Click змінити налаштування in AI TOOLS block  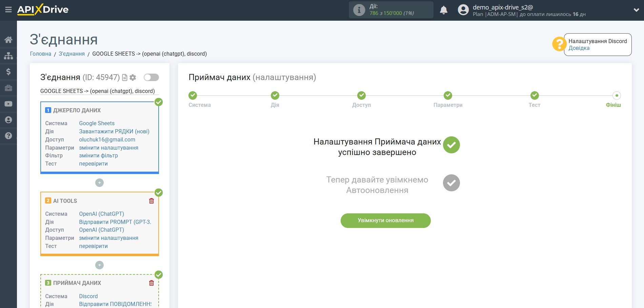(x=108, y=238)
